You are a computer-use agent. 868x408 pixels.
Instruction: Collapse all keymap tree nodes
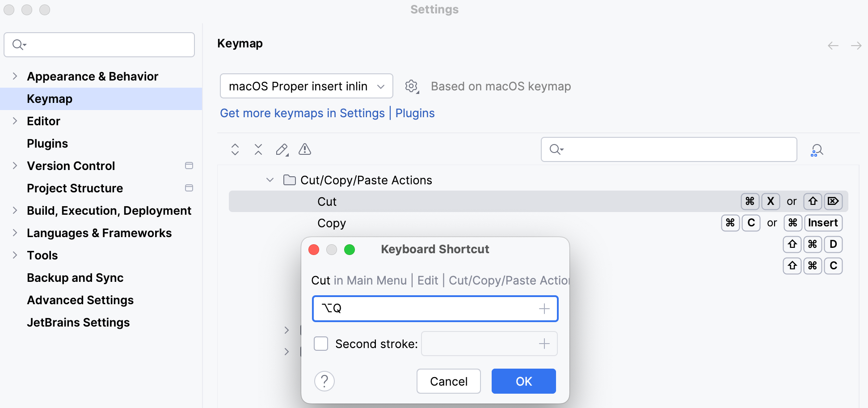tap(258, 149)
